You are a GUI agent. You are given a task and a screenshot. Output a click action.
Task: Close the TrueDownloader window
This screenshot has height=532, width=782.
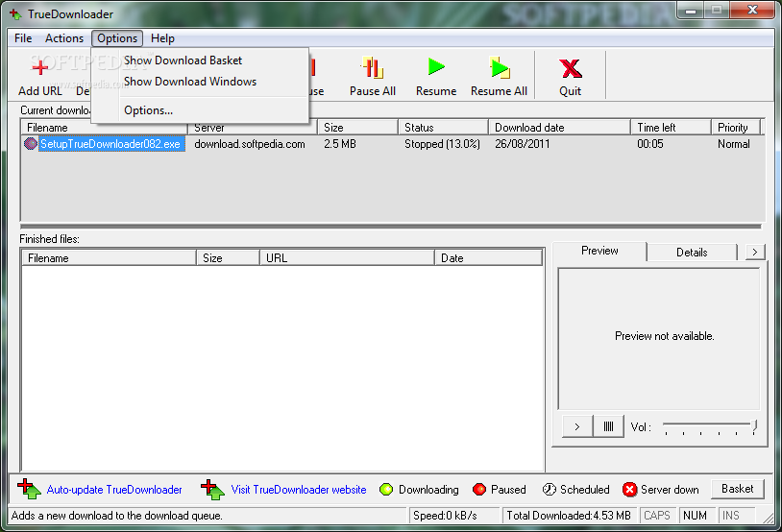pyautogui.click(x=753, y=10)
